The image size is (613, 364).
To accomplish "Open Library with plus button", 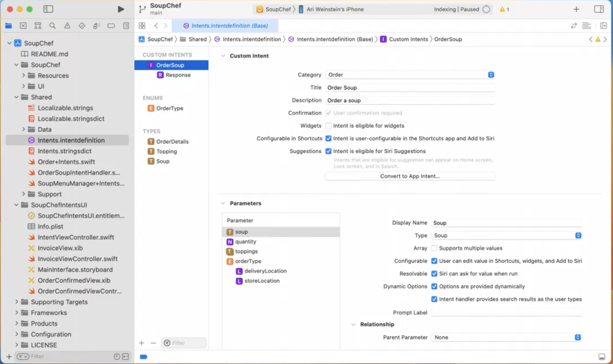I will pos(576,9).
